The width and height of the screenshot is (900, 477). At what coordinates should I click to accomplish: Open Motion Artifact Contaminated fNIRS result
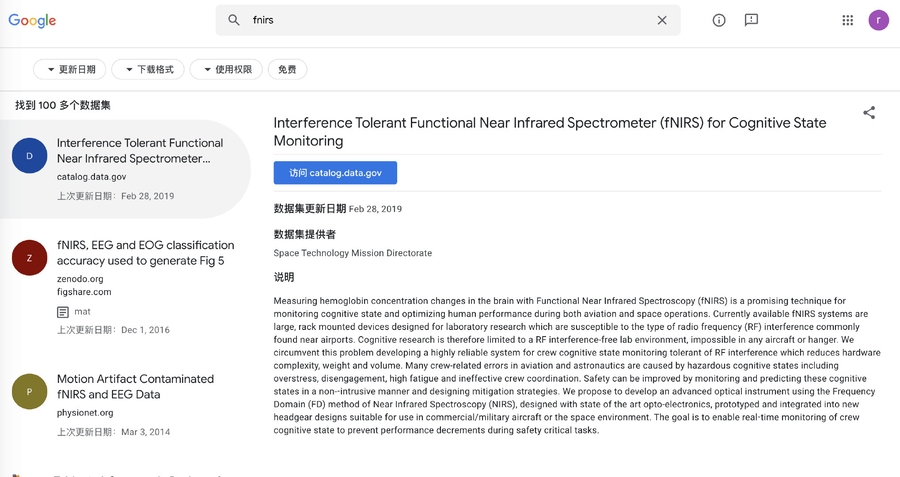pos(135,386)
